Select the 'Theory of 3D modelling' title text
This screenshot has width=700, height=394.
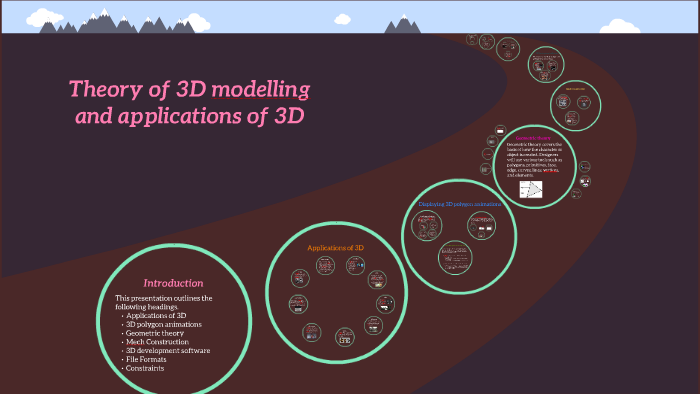(189, 89)
